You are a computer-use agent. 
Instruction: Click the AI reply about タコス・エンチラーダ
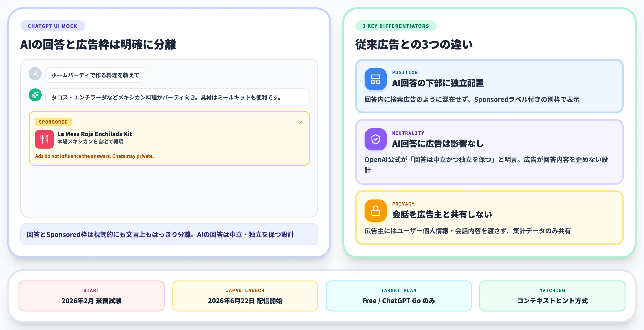[x=177, y=97]
